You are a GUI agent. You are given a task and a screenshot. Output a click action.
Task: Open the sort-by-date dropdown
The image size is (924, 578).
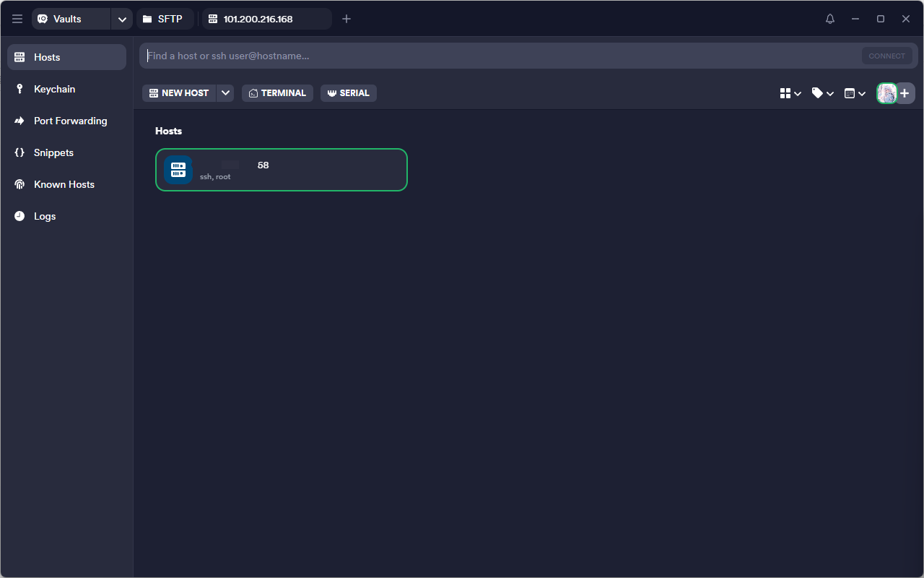[x=855, y=93]
